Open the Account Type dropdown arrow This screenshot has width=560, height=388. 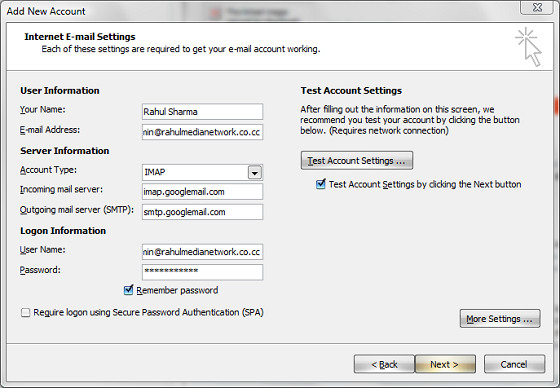[x=255, y=173]
